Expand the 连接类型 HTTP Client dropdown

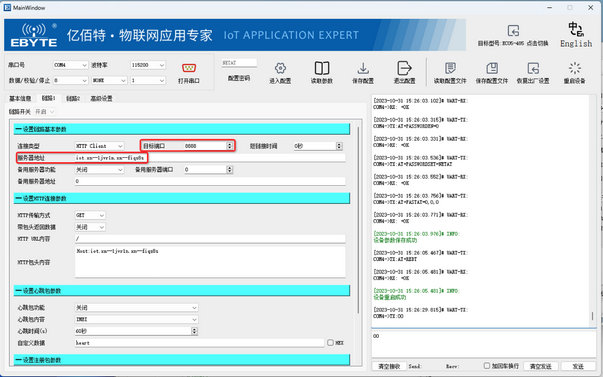(x=99, y=146)
